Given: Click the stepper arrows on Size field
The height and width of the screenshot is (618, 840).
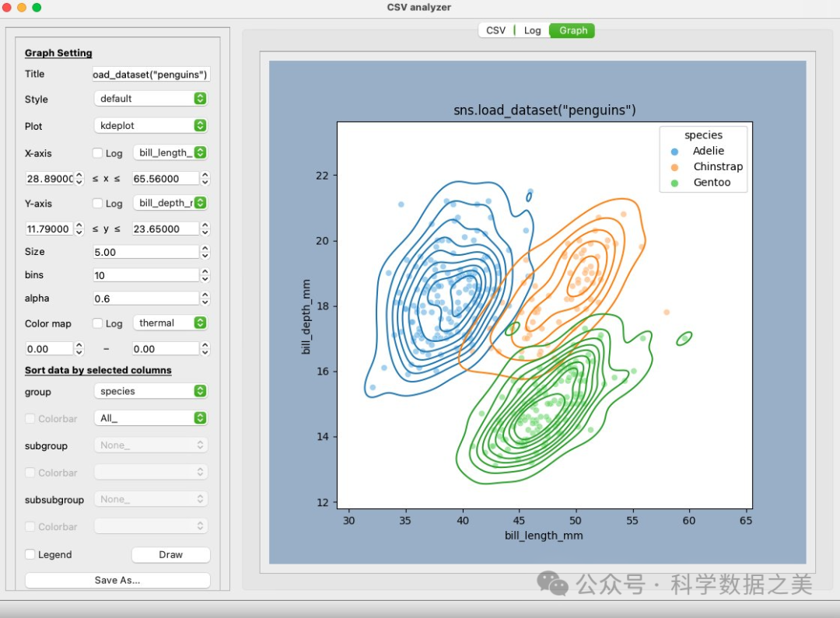Looking at the screenshot, I should click(205, 252).
